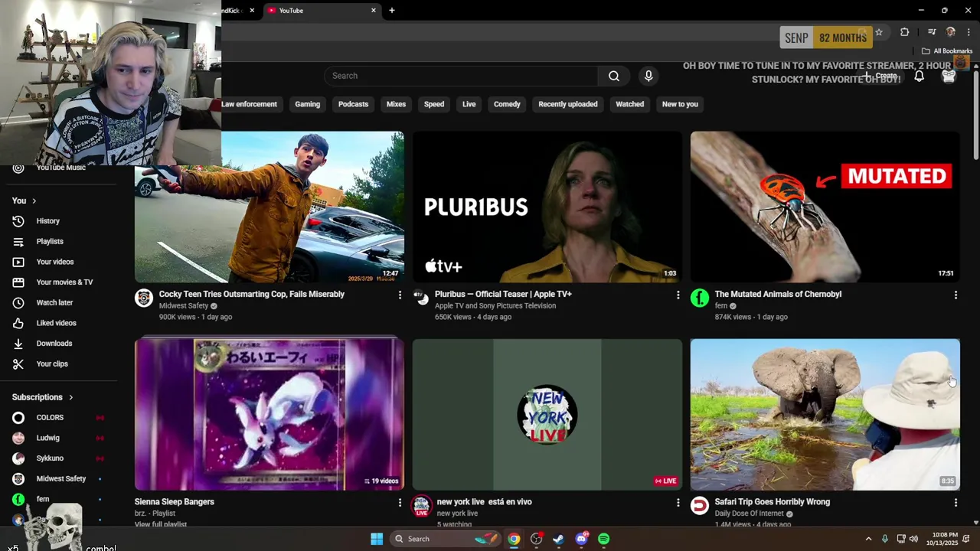Open Discord from taskbar
The height and width of the screenshot is (551, 980).
click(x=581, y=539)
